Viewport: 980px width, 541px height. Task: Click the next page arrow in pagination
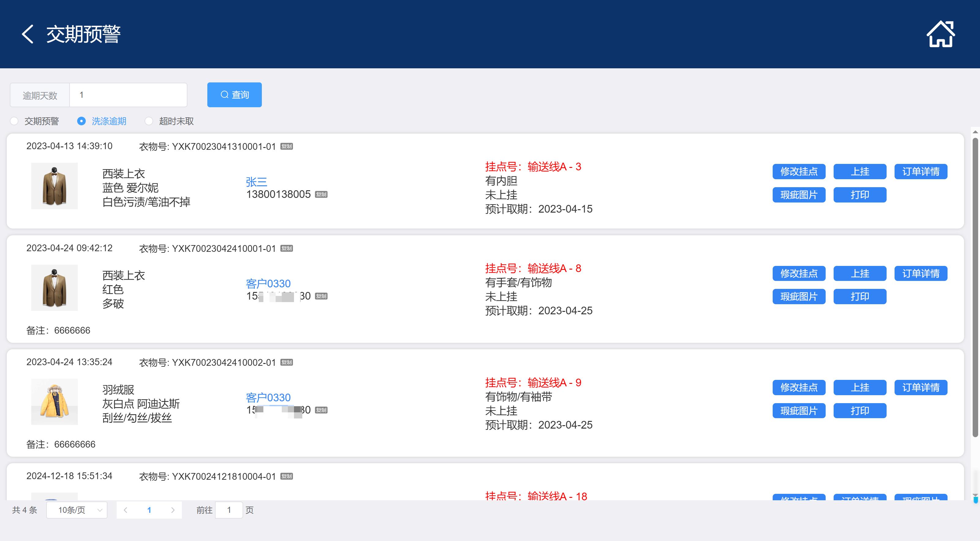tap(173, 510)
